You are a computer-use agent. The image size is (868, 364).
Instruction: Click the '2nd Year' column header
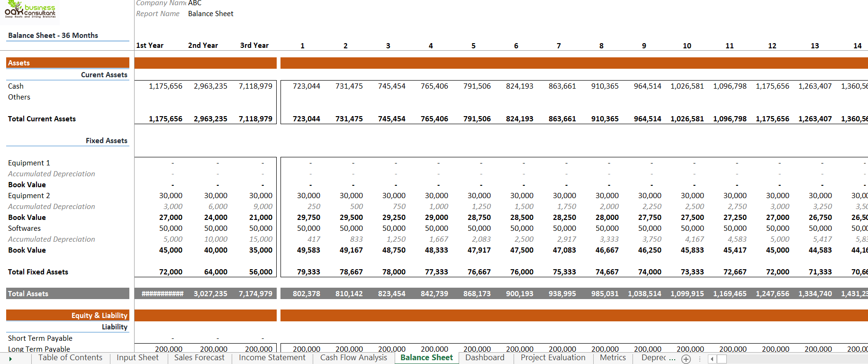pyautogui.click(x=203, y=45)
